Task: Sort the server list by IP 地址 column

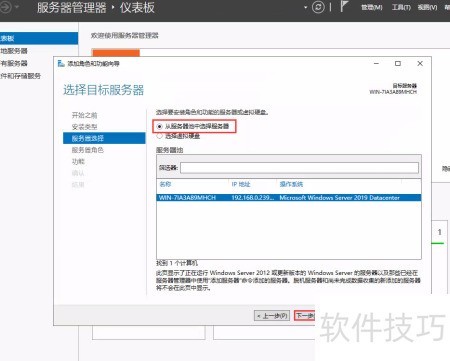Action: pos(241,184)
